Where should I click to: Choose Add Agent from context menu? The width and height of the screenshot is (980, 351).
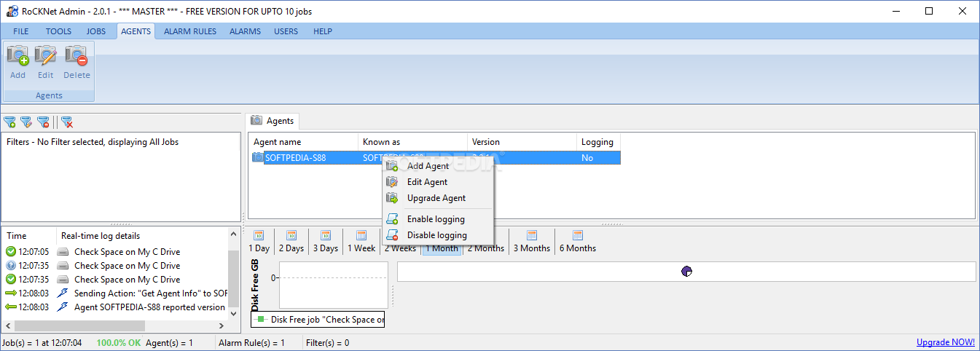[x=438, y=166]
